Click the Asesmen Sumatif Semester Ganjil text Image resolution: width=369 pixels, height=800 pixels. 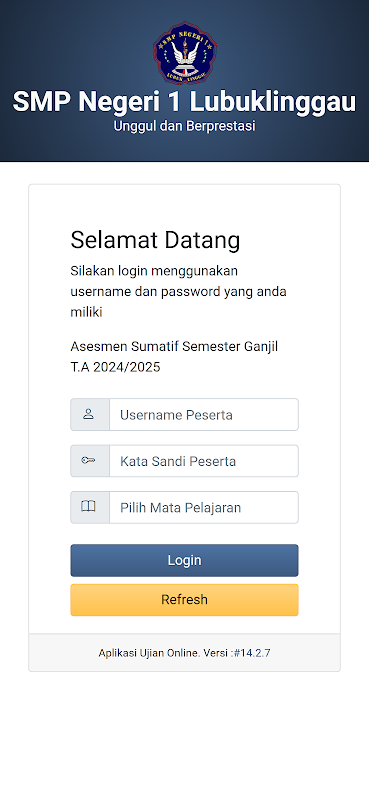click(174, 346)
